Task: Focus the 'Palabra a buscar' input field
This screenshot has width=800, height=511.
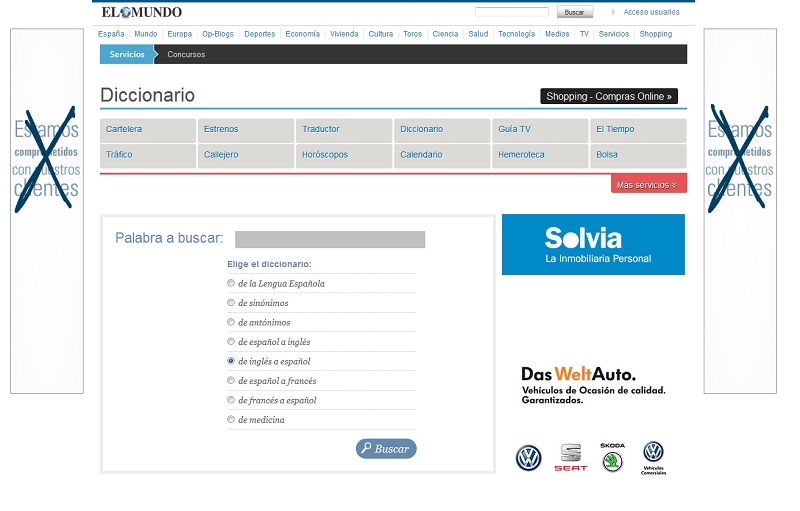Action: coord(329,239)
